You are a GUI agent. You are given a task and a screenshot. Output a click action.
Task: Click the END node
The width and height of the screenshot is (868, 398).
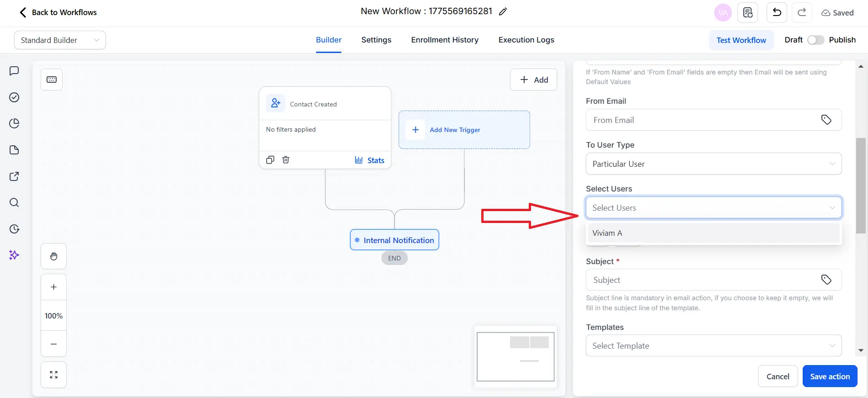(395, 258)
